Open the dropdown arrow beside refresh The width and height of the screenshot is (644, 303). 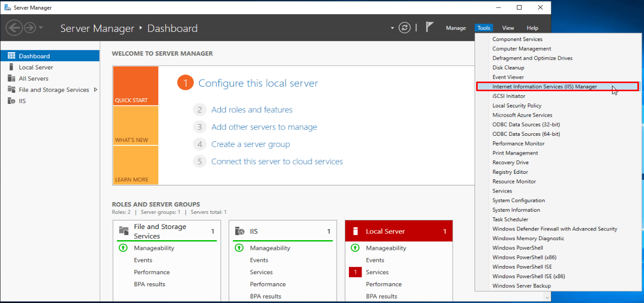pyautogui.click(x=392, y=28)
